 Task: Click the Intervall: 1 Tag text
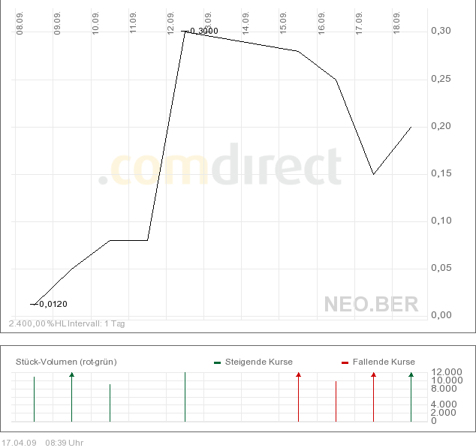(101, 323)
